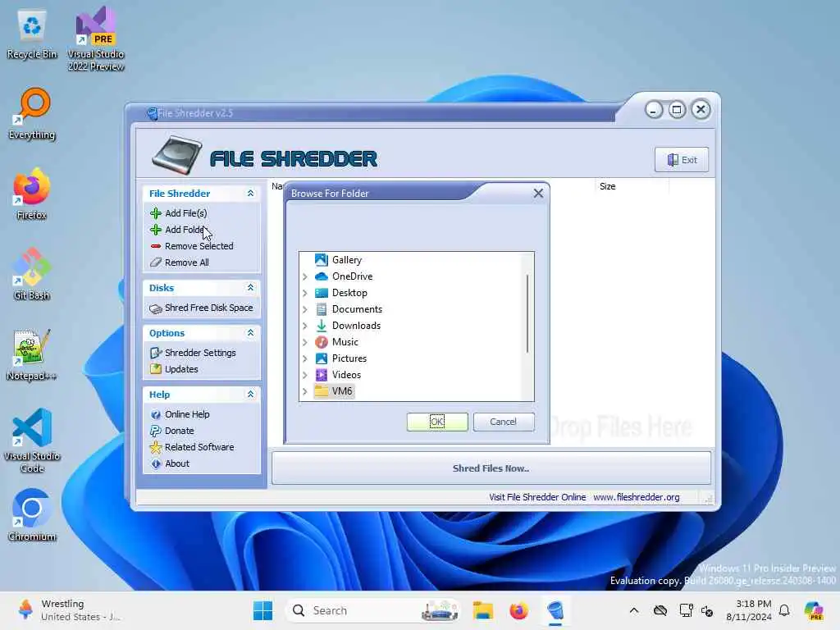Cancel the Browse For Folder dialog
The width and height of the screenshot is (840, 630).
coord(504,422)
